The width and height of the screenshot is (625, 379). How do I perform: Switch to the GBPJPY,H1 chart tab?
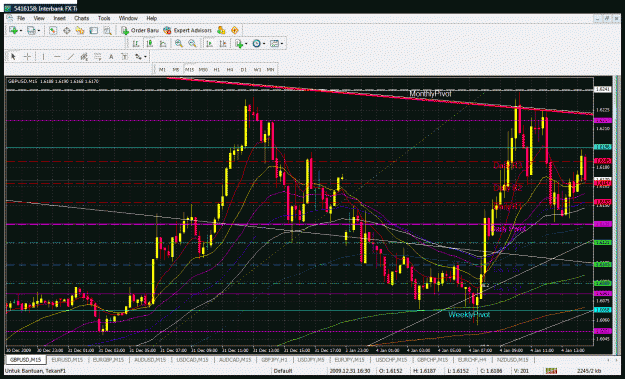click(274, 360)
